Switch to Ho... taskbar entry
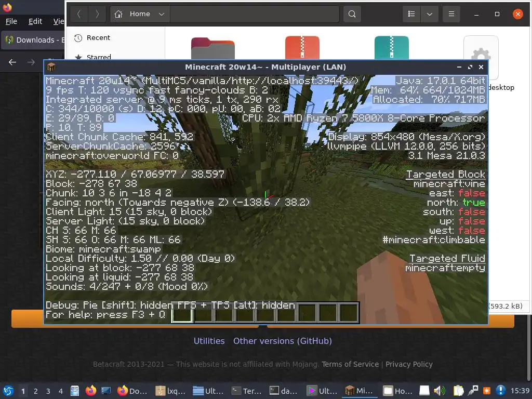 (x=397, y=391)
